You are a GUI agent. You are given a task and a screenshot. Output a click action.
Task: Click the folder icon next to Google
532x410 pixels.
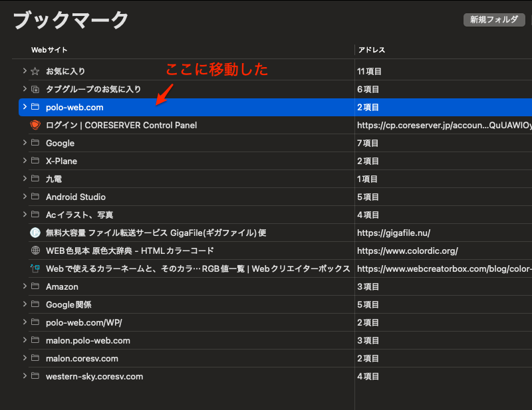(35, 143)
